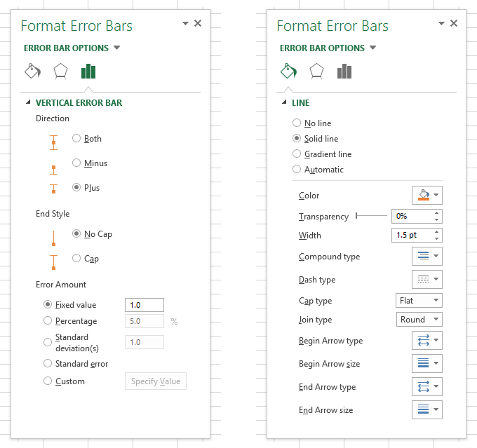Decrease line Width with down spinner
The width and height of the screenshot is (477, 448).
tap(437, 238)
